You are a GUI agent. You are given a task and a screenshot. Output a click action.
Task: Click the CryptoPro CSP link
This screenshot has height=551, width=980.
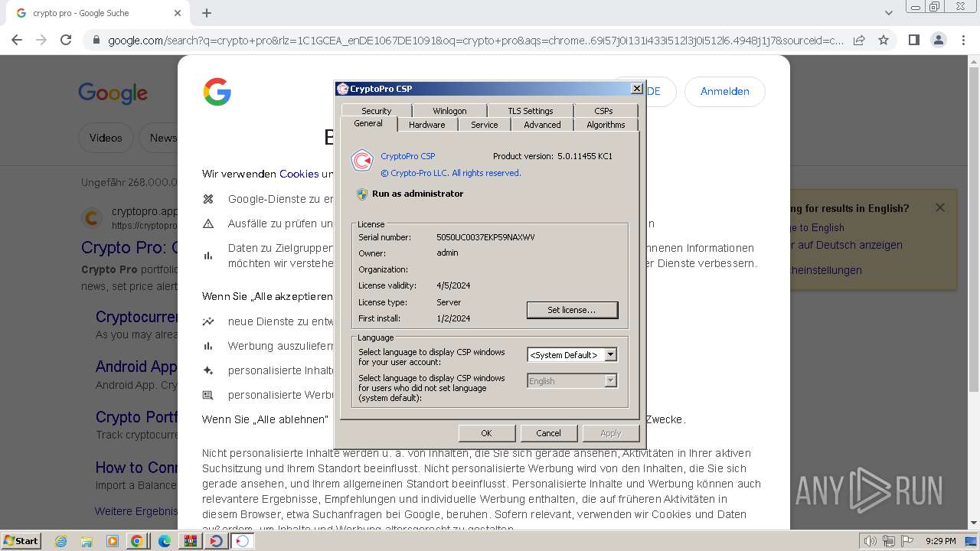point(407,156)
